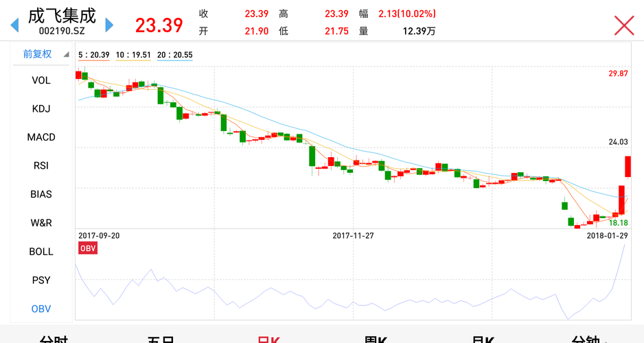Open the 日K daily candlestick tab

coord(268,339)
